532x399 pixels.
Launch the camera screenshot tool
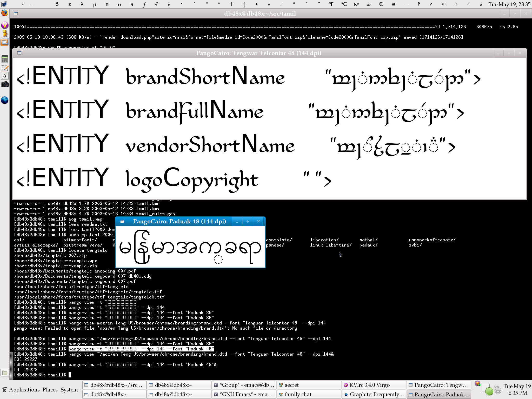[5, 84]
